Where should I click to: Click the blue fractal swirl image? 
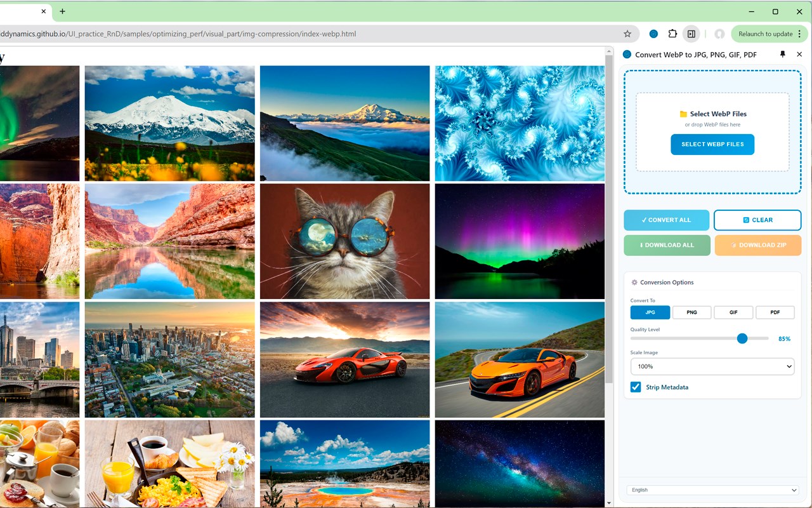pyautogui.click(x=520, y=123)
